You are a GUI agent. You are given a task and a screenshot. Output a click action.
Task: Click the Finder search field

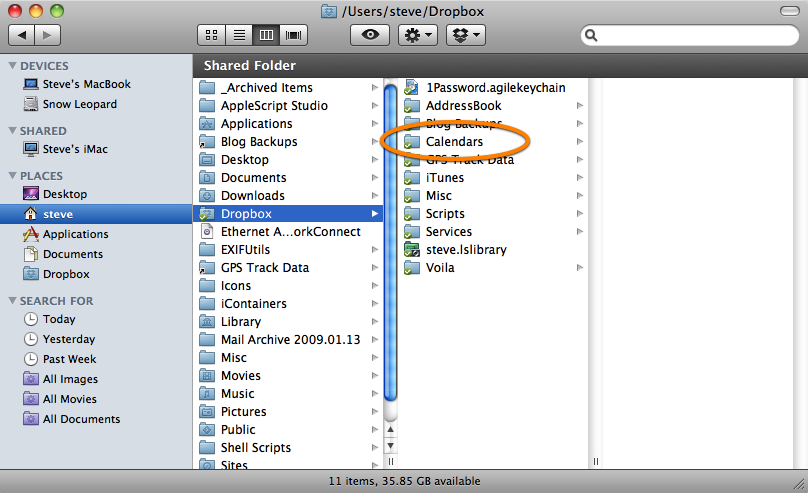click(690, 35)
